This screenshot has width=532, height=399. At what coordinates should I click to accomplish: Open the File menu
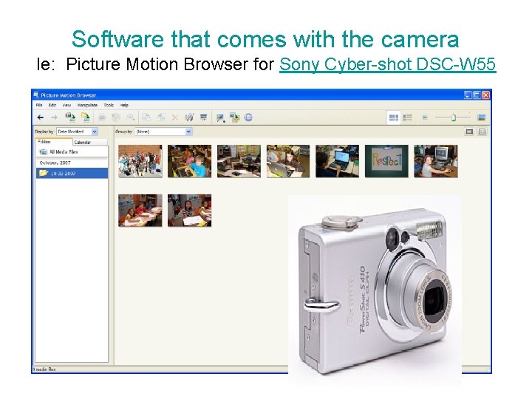pos(39,105)
